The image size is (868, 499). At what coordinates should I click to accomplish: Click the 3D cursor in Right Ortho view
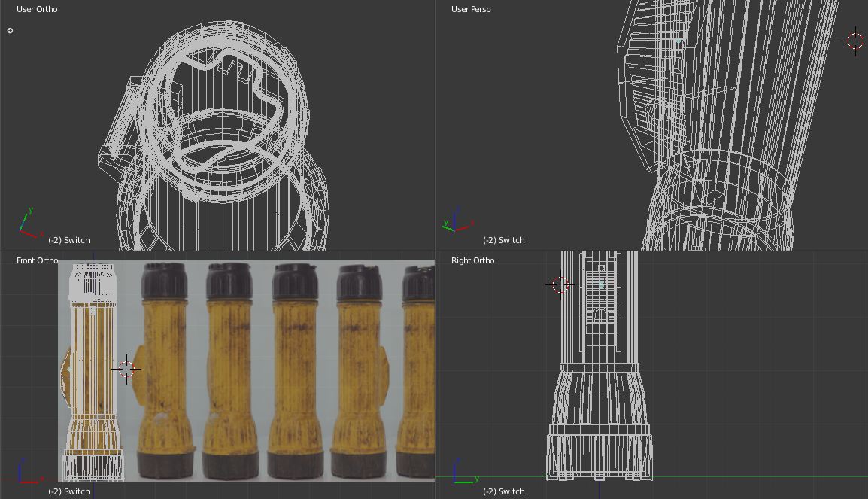coord(560,284)
